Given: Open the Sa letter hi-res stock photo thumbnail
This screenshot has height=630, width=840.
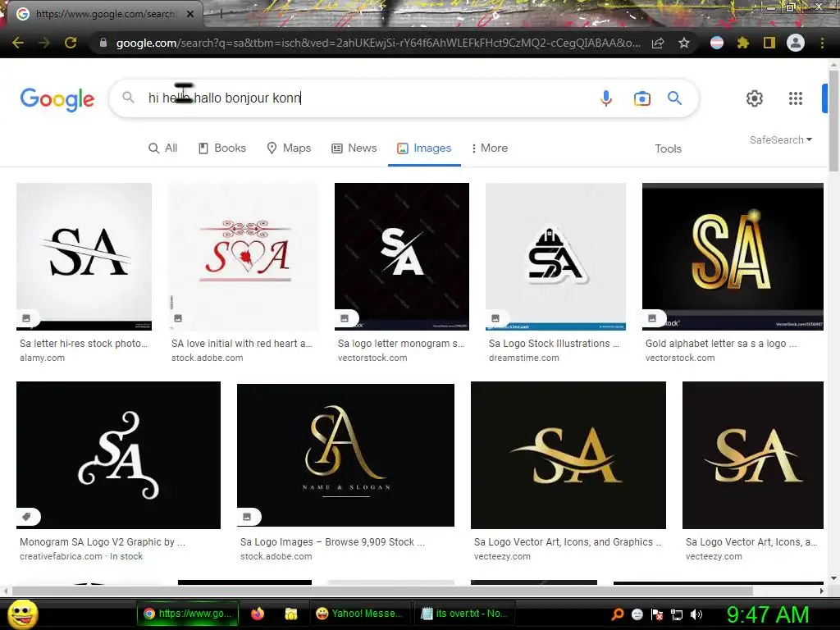Looking at the screenshot, I should [x=84, y=257].
